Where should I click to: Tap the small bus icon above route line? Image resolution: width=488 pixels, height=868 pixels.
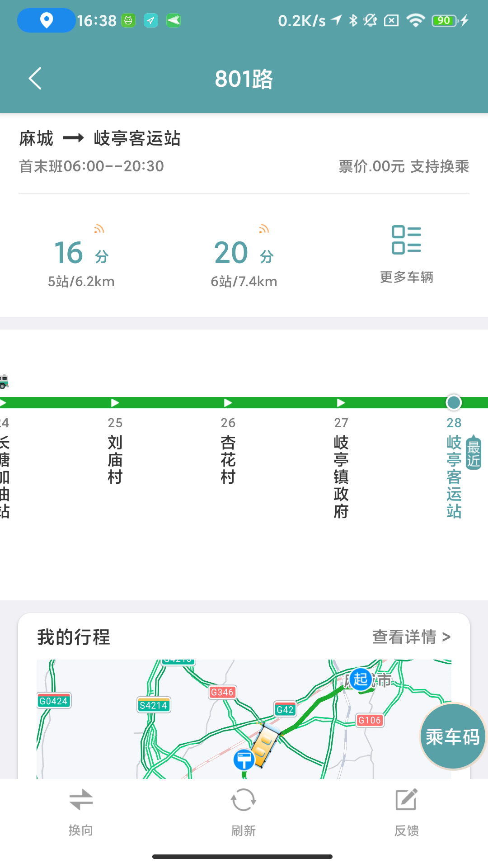pyautogui.click(x=4, y=382)
